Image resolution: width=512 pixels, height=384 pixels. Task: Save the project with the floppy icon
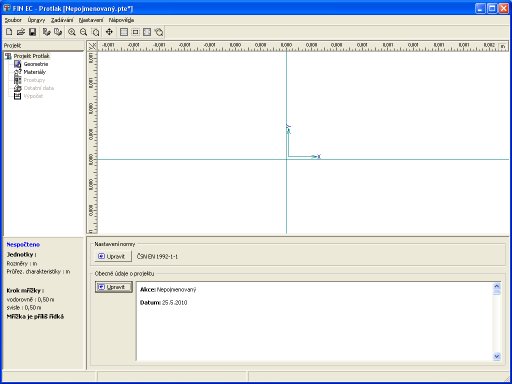(x=32, y=32)
